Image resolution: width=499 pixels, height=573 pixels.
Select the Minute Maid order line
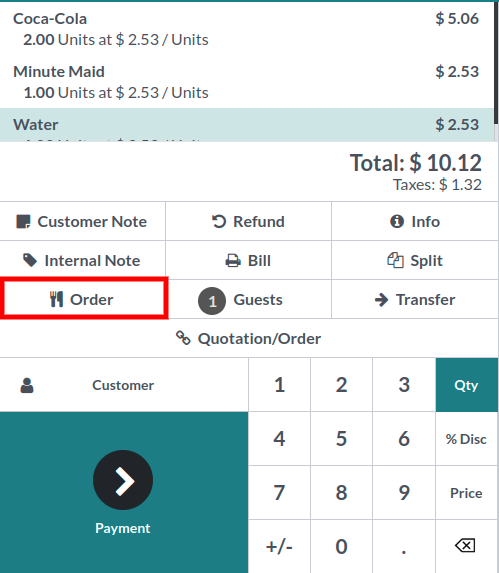click(247, 82)
